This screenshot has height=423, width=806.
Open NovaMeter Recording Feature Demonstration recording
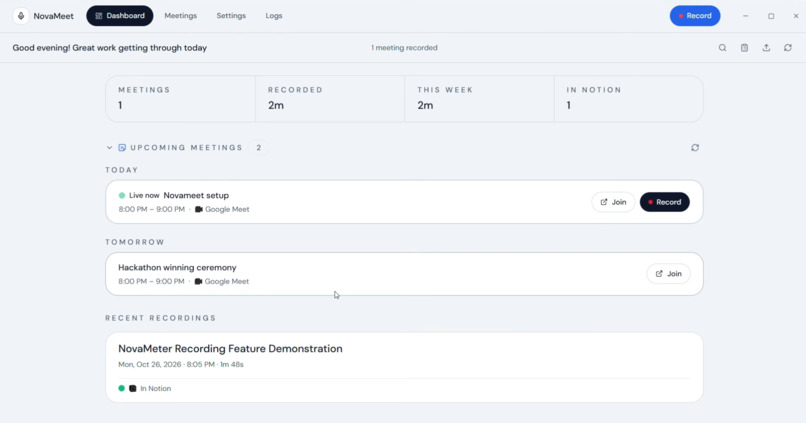click(404, 367)
